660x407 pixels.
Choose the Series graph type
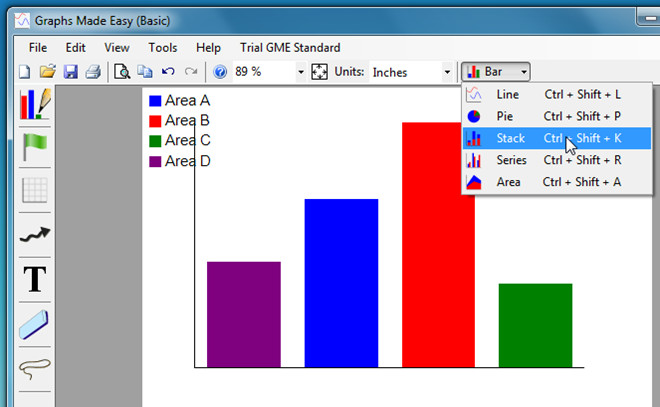click(x=557, y=160)
